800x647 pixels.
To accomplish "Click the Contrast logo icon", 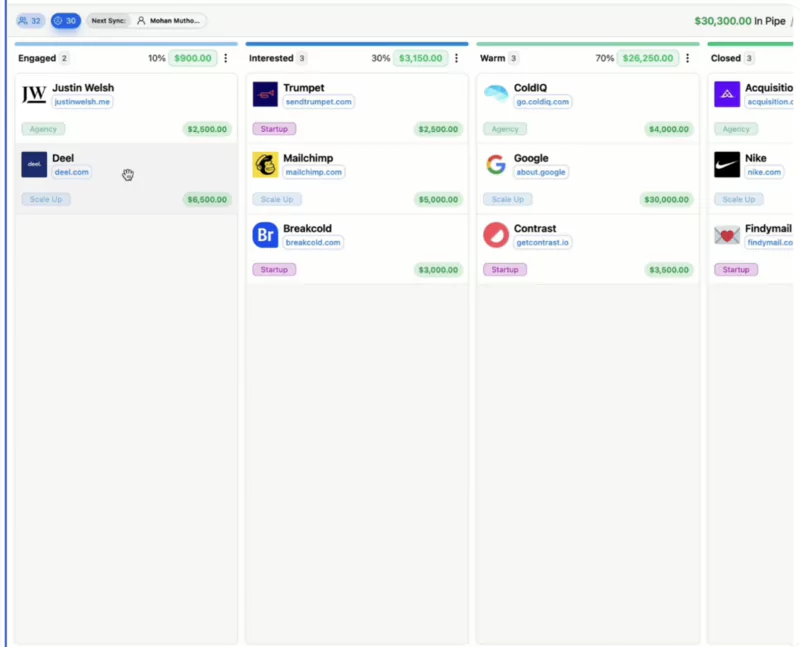I will (x=497, y=235).
